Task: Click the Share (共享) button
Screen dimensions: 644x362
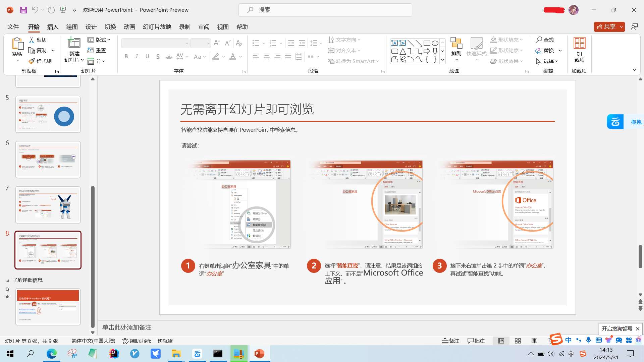Action: [x=606, y=27]
